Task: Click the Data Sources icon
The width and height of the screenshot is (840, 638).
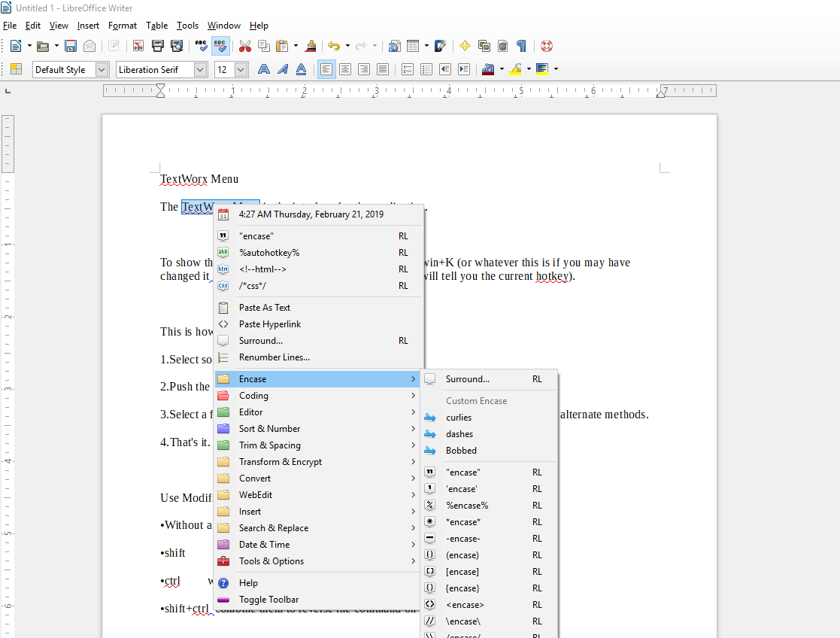Action: pyautogui.click(x=502, y=46)
